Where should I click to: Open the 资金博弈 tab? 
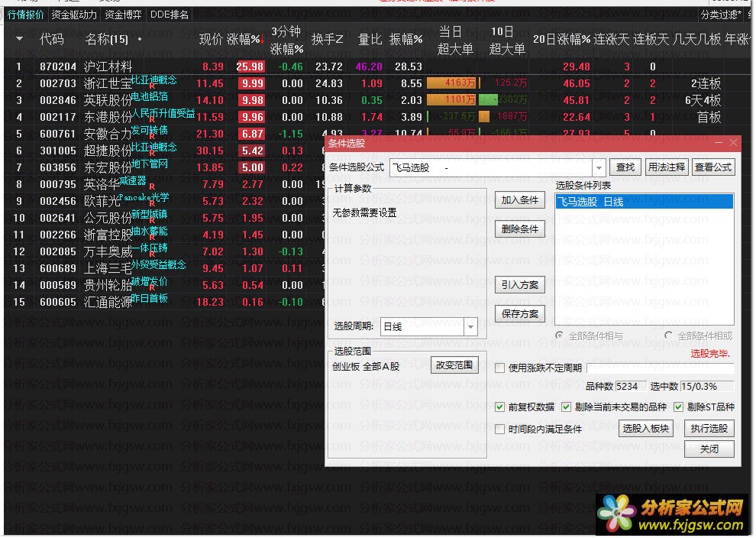123,15
